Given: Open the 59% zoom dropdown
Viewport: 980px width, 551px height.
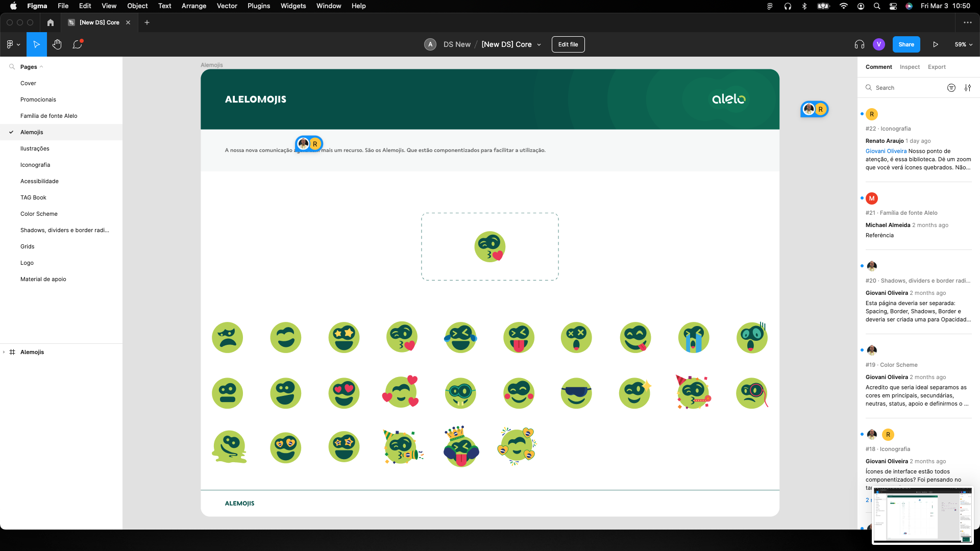Looking at the screenshot, I should pos(963,44).
